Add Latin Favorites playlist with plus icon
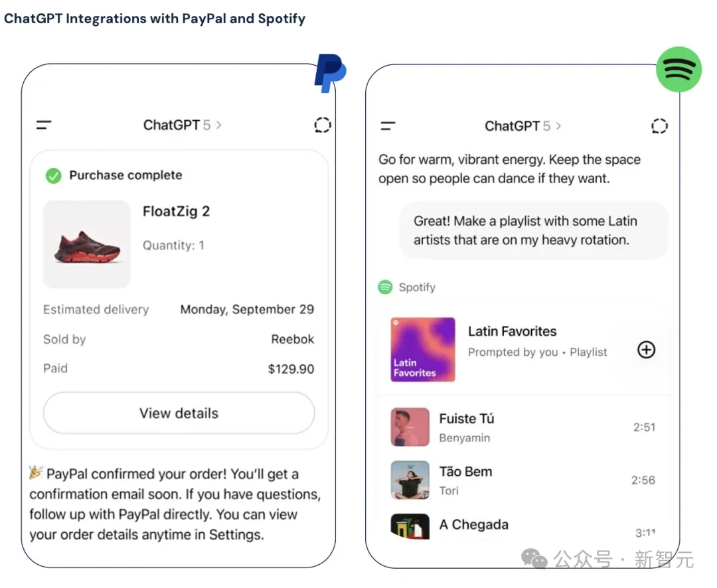The height and width of the screenshot is (588, 717). click(646, 350)
